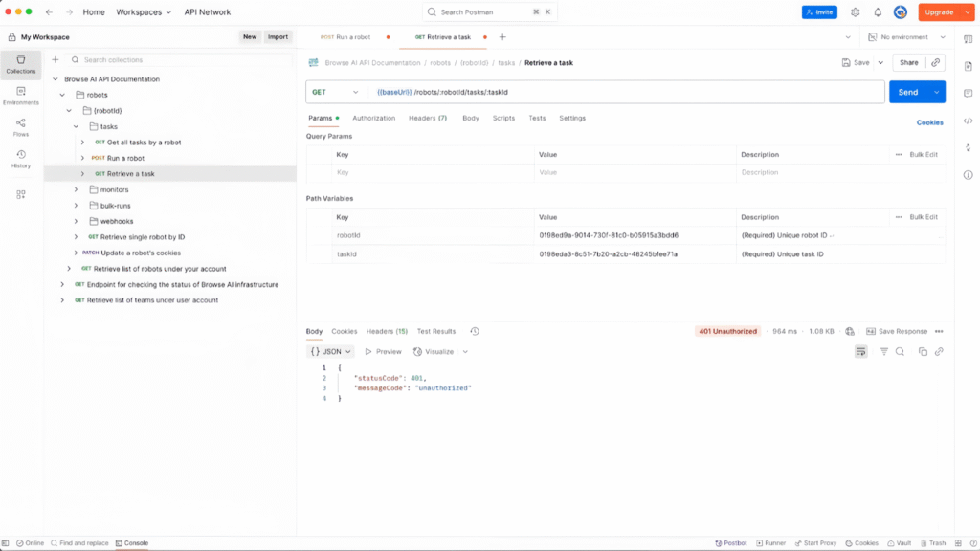Expand the monitors folder
This screenshot has width=980, height=551.
pos(77,189)
